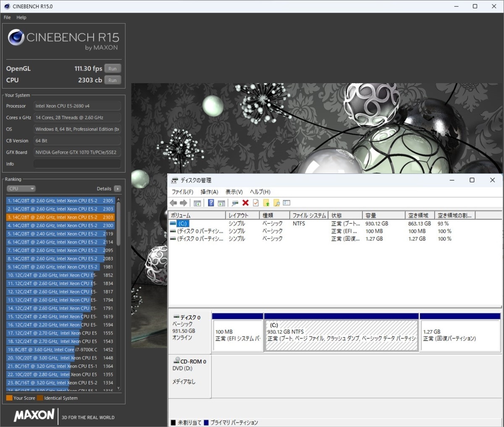Click the Forward arrow in Disk Management toolbar
Screen dimensions: 504x427
click(183, 203)
